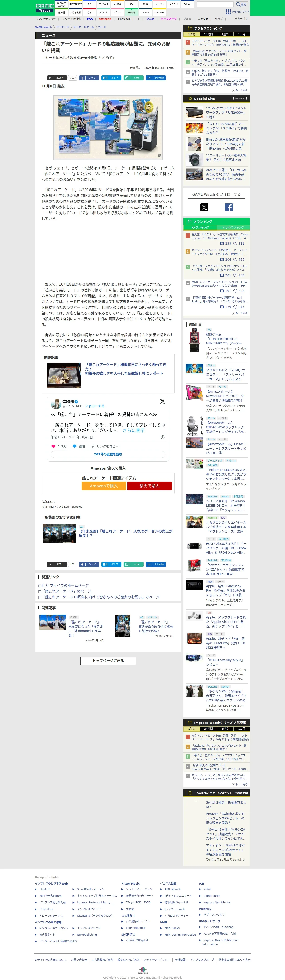Screen dimensions: 285x980
Task: Open 年末企画 recommended article thumbnail
Action: 59,533
